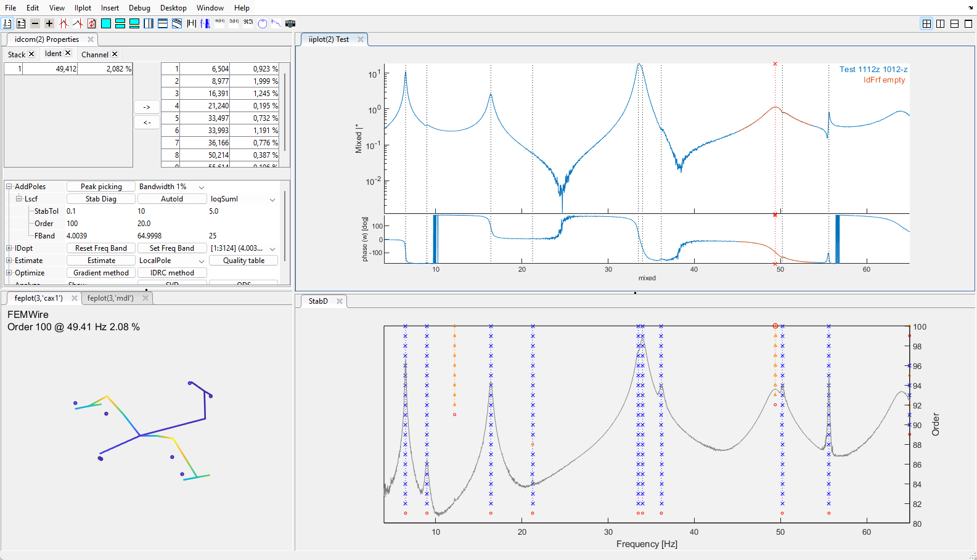Viewport: 977px width, 560px height.
Task: Open the Iiplot menu
Action: [83, 8]
